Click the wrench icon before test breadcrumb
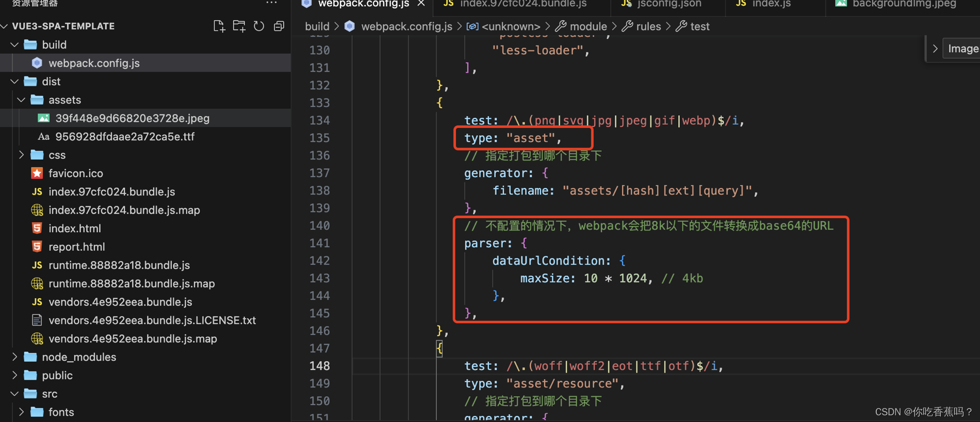Viewport: 980px width, 422px height. 681,26
